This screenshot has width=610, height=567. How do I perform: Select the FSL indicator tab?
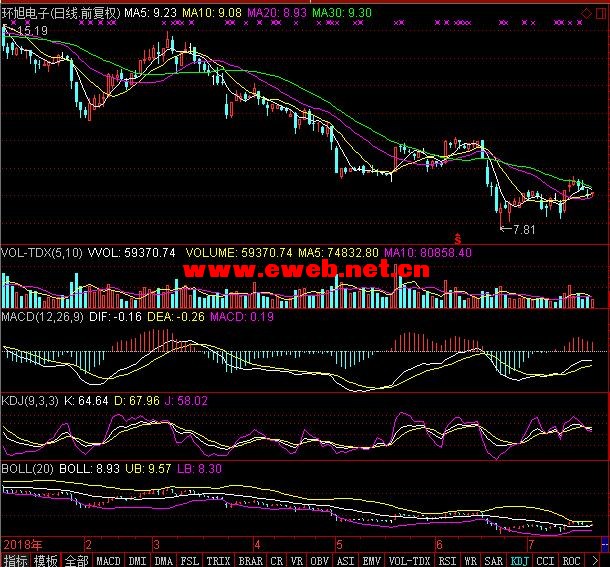click(189, 561)
